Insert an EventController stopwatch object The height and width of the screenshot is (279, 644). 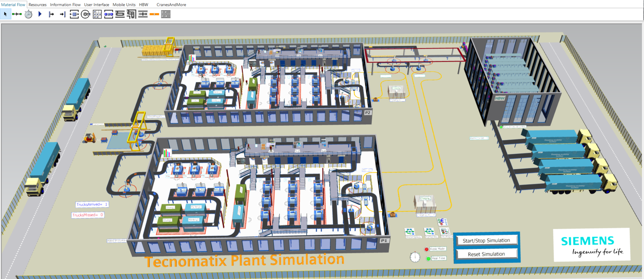[28, 14]
